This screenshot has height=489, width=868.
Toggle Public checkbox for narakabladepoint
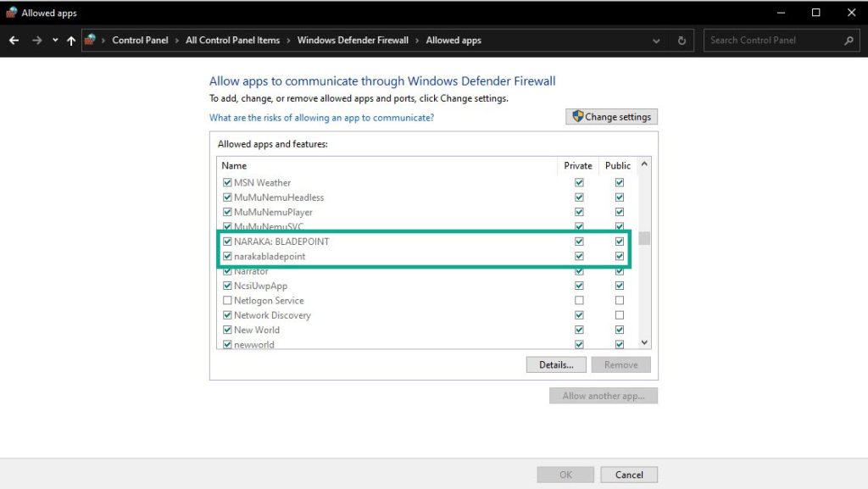click(620, 257)
